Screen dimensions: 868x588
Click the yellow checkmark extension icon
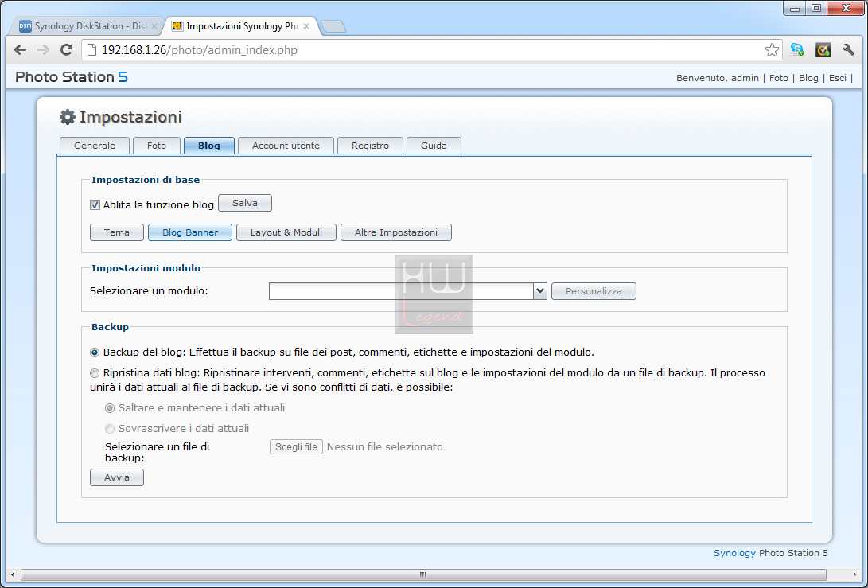[823, 50]
